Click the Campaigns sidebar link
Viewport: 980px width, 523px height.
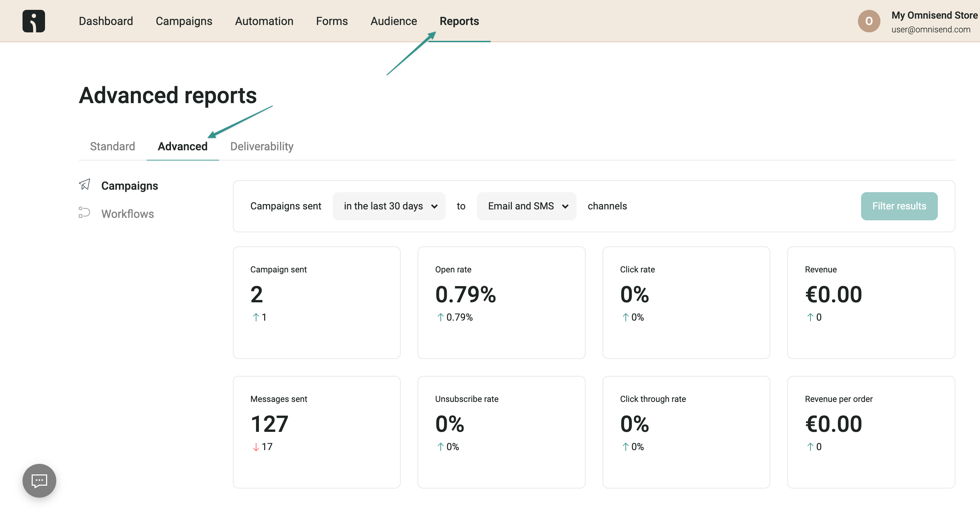129,185
